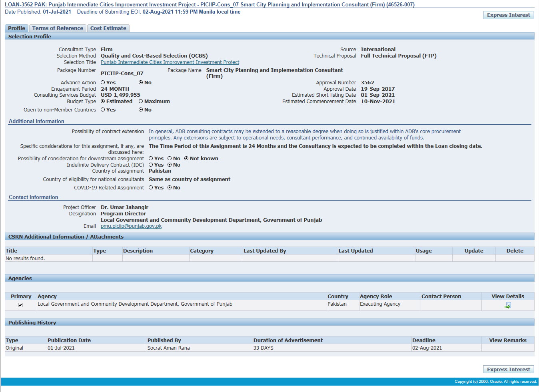Click the Approval Number value '3562'
The width and height of the screenshot is (539, 392).
(x=367, y=82)
